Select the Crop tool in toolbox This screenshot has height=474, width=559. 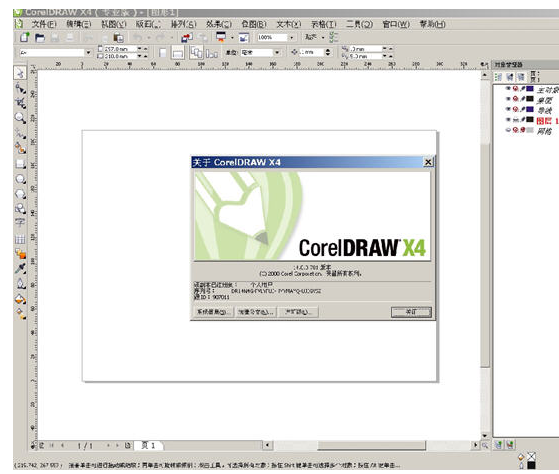[20, 103]
